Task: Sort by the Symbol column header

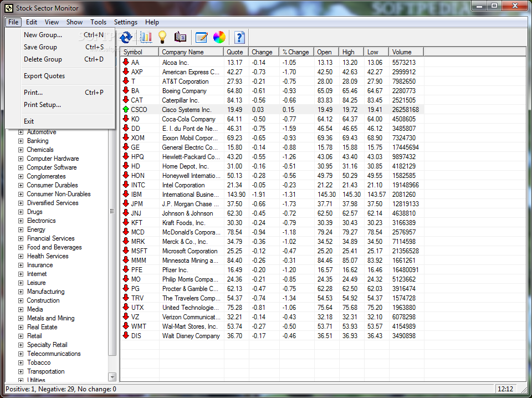Action: click(140, 52)
